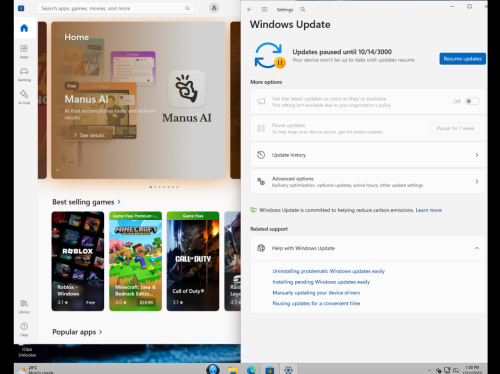
Task: Open the Library icon in Store sidebar
Action: pyautogui.click(x=24, y=306)
